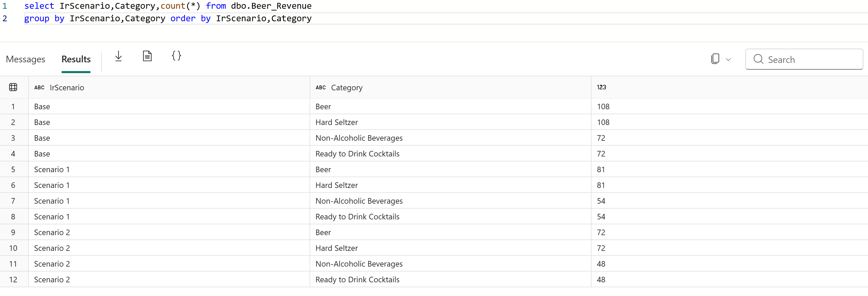The width and height of the screenshot is (868, 296).
Task: Click the IrScenario column header
Action: click(x=67, y=88)
